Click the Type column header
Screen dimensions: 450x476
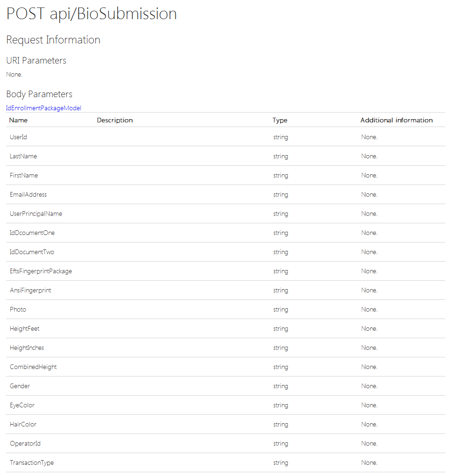pyautogui.click(x=280, y=120)
